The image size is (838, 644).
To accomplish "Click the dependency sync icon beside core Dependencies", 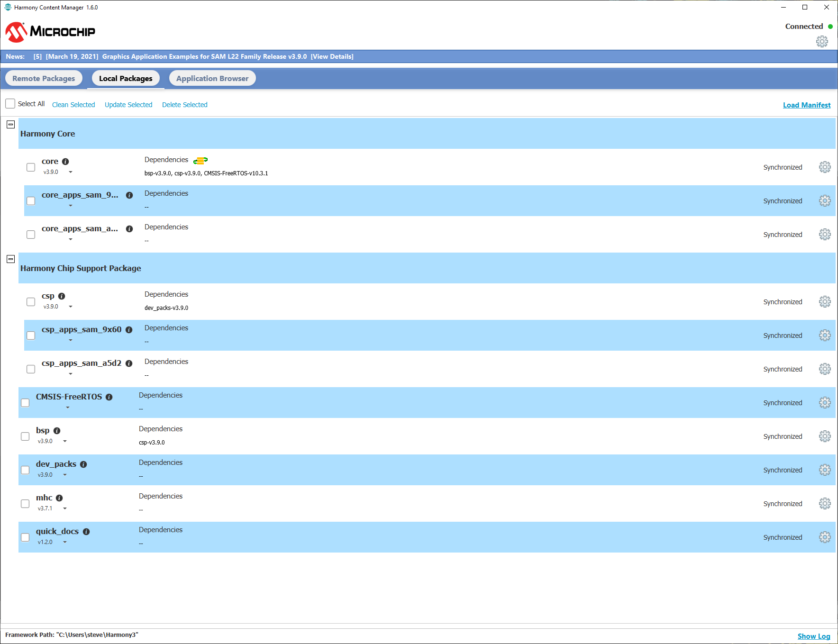I will coord(200,160).
